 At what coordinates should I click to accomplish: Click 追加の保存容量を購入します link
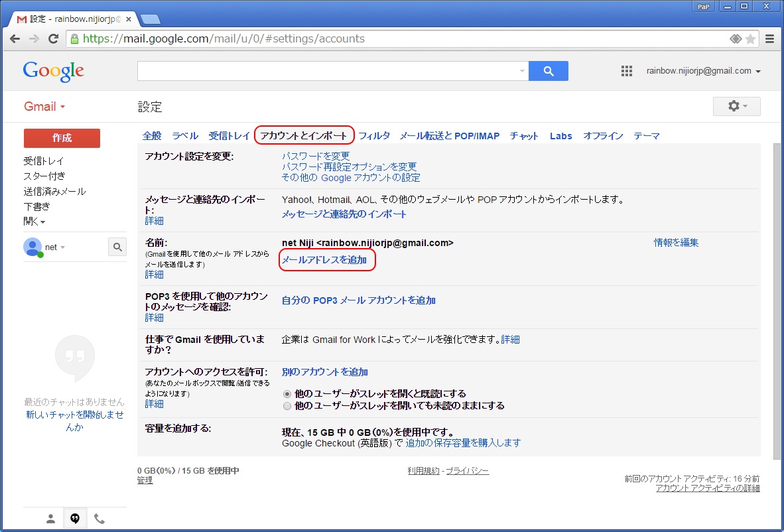pos(463,443)
